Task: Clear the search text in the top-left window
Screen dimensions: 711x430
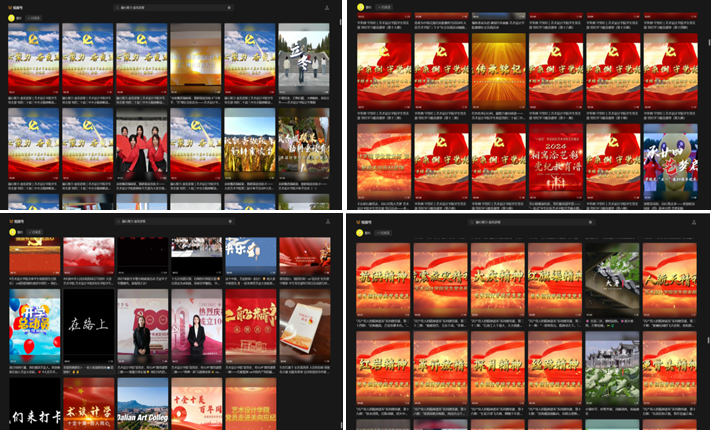Action: point(228,6)
